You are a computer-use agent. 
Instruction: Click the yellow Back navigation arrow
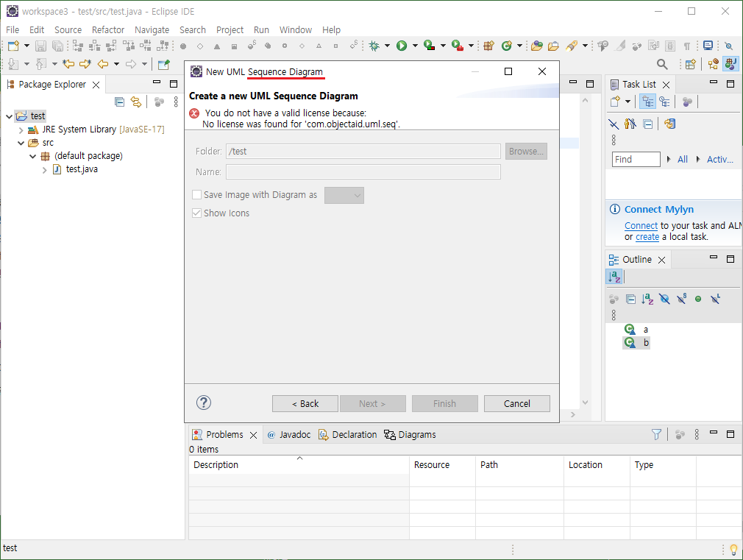[103, 63]
